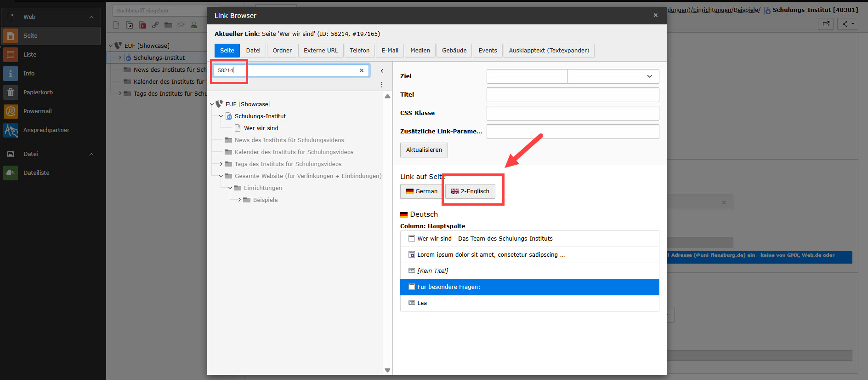Open the Powermail module
This screenshot has height=380, width=868.
(37, 111)
